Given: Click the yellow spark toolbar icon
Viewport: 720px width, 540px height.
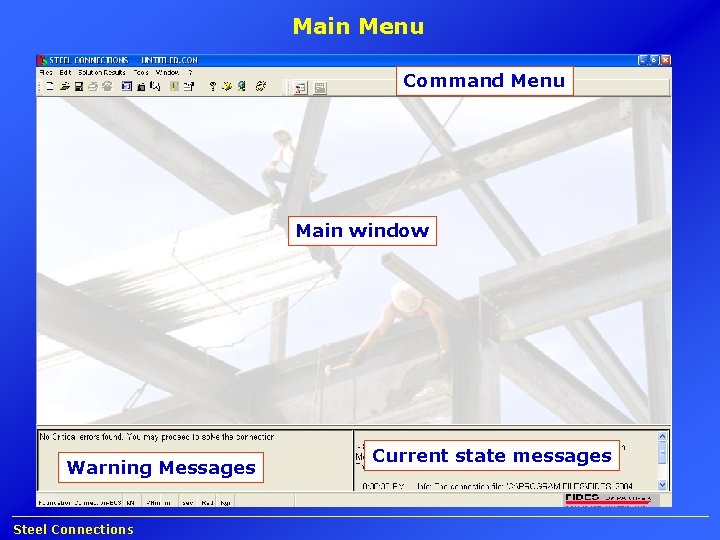Looking at the screenshot, I should pos(227,86).
